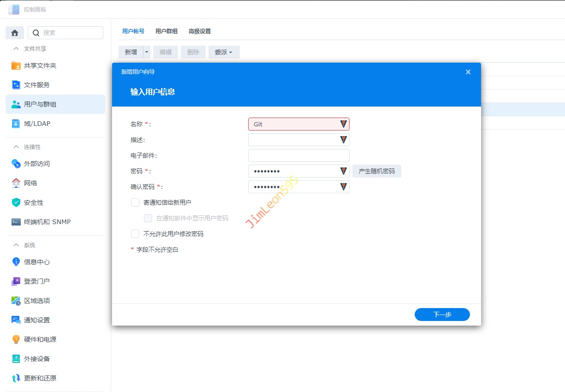Check 不允许此用户修改密码 option

(135, 234)
